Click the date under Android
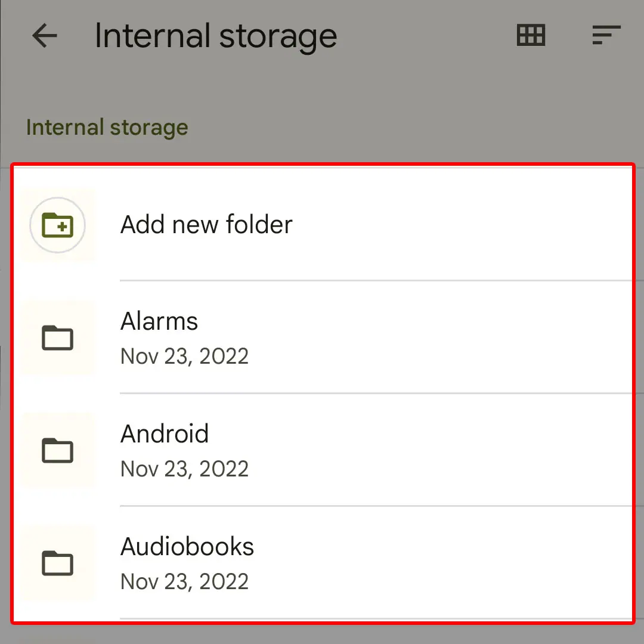This screenshot has height=644, width=644. pos(184,469)
